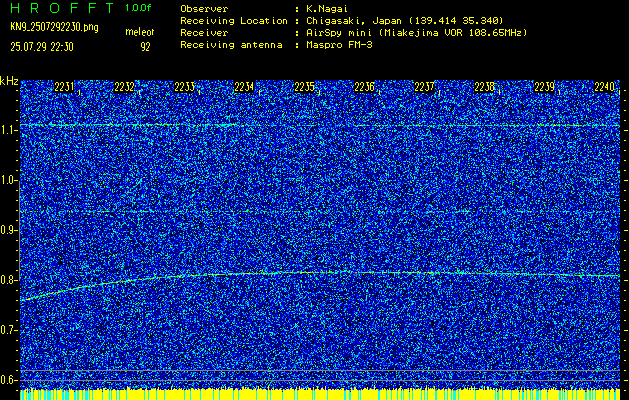The width and height of the screenshot is (629, 400).
Task: Click the 1.1 kHz axis label
Action: (8, 130)
